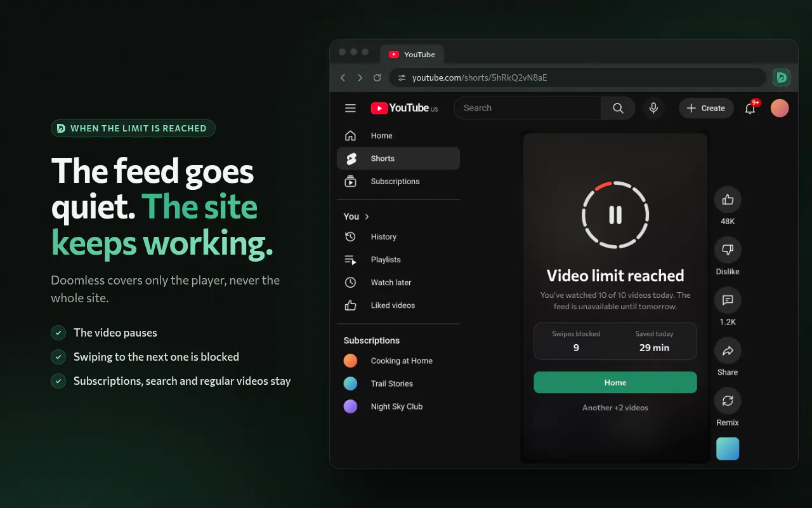Viewport: 812px width, 508px height.
Task: Click the Saved today 29 min value
Action: coord(654,347)
